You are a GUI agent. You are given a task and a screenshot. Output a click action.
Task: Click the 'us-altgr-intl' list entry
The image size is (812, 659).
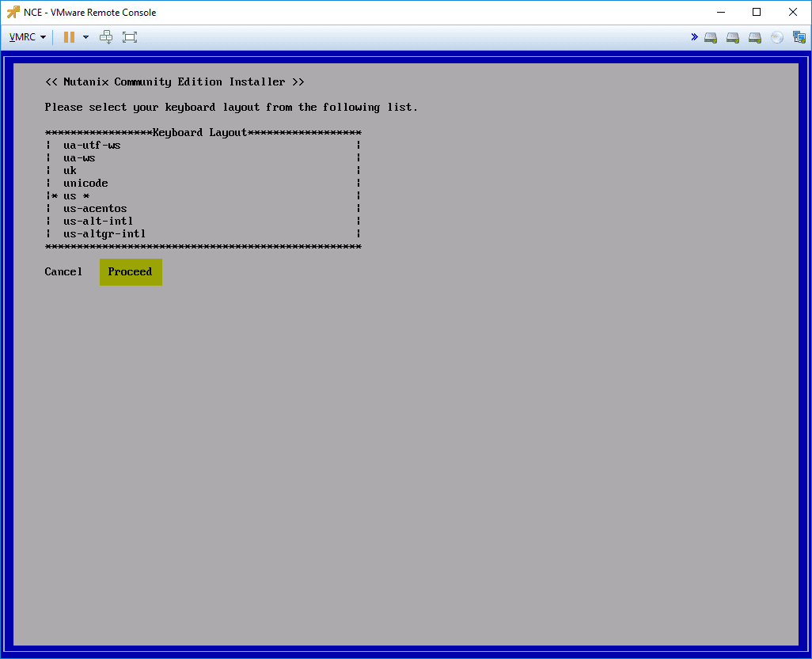coord(104,233)
